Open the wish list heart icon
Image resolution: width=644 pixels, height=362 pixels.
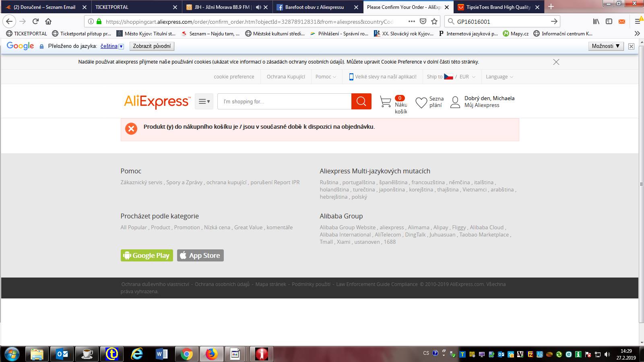coord(421,103)
